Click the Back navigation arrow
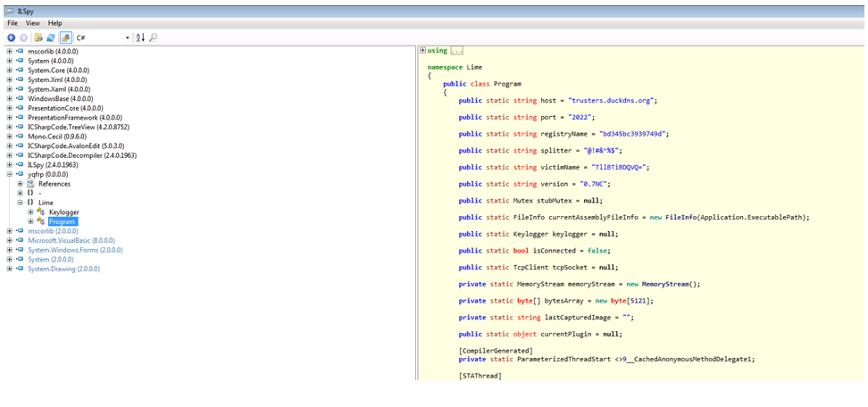The height and width of the screenshot is (407, 868). coord(11,37)
